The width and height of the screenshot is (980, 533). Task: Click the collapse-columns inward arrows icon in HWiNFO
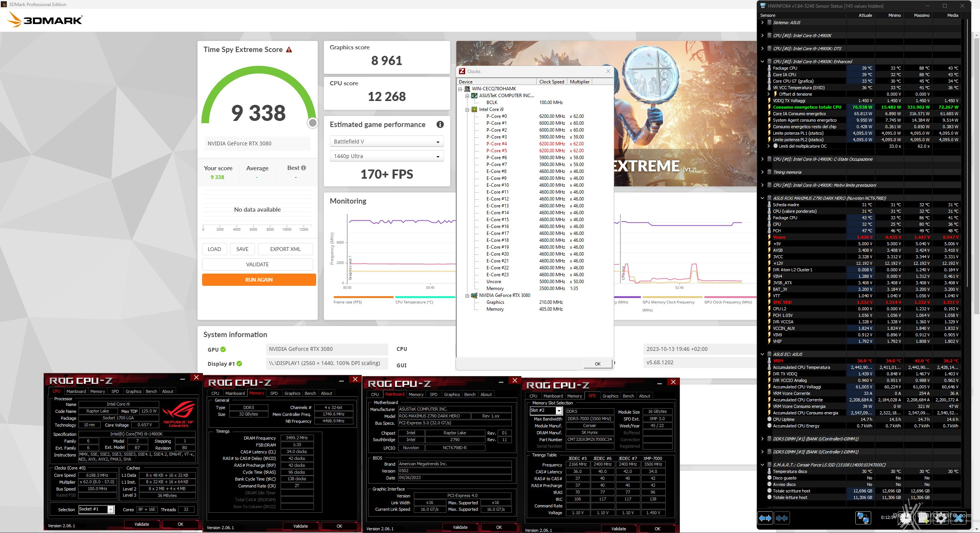coord(782,518)
